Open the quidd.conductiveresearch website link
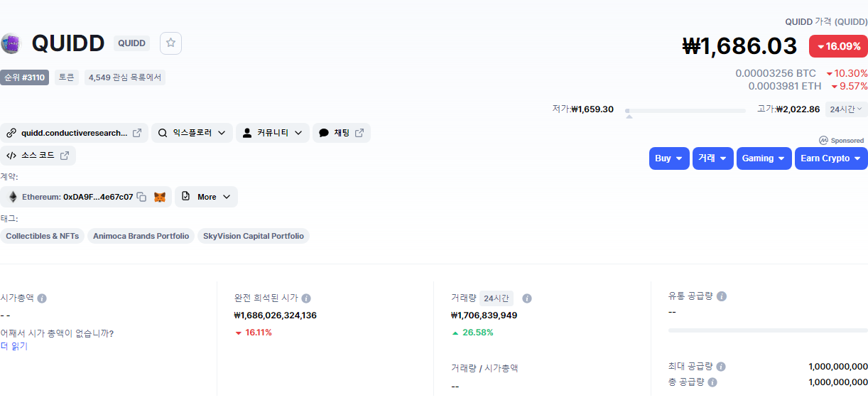Viewport: 868px width, 410px height. click(x=74, y=133)
